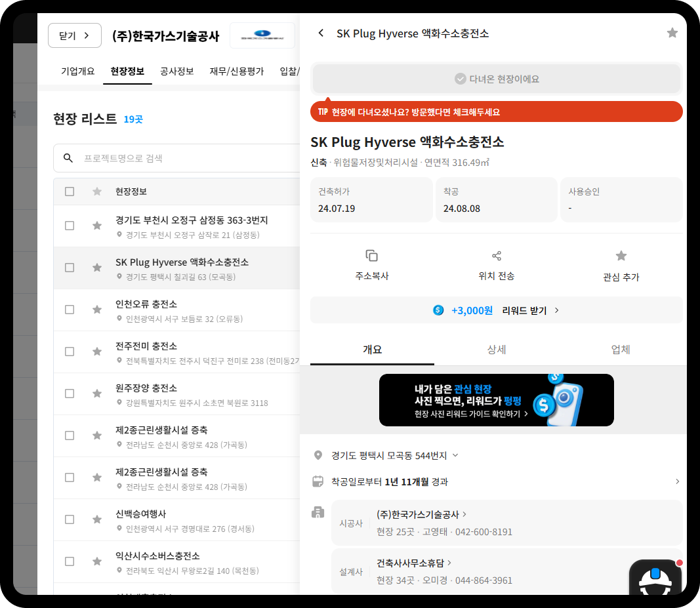Check the 원주장양 충전소 checkbox
The width and height of the screenshot is (700, 608).
(70, 394)
